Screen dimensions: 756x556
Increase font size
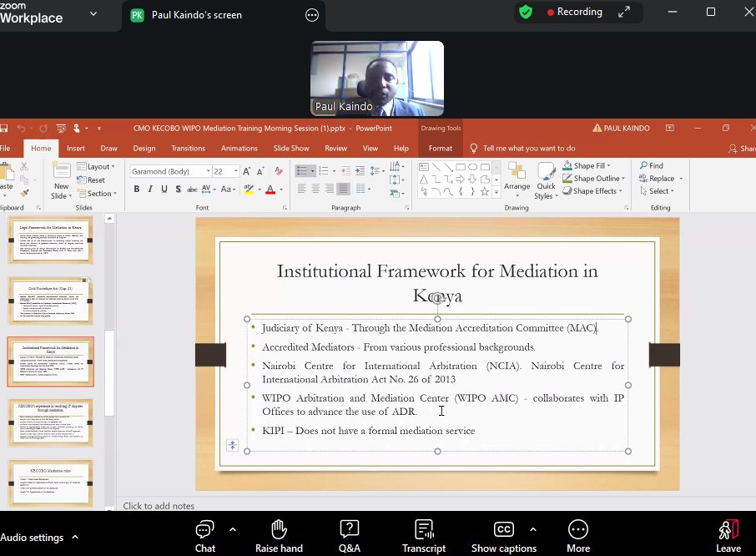coord(246,171)
